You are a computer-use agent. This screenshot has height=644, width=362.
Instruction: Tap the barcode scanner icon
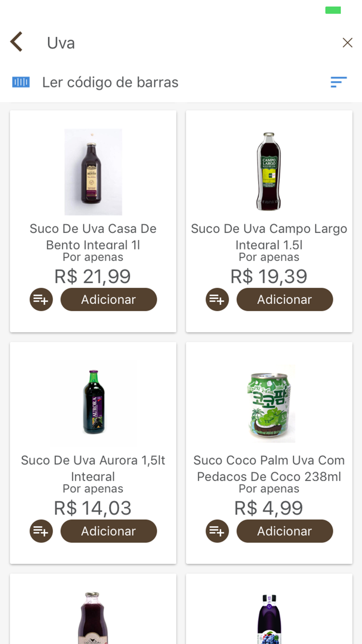21,82
